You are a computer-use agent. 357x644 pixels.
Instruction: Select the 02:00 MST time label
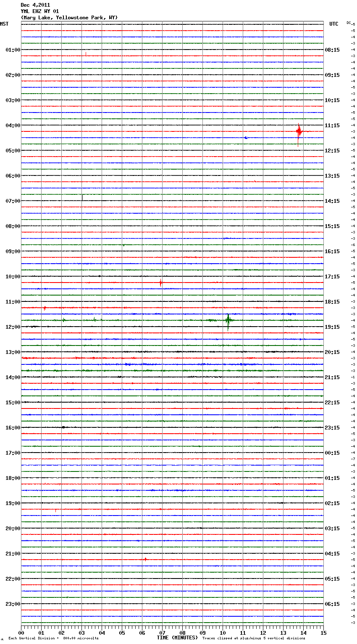[x=13, y=75]
